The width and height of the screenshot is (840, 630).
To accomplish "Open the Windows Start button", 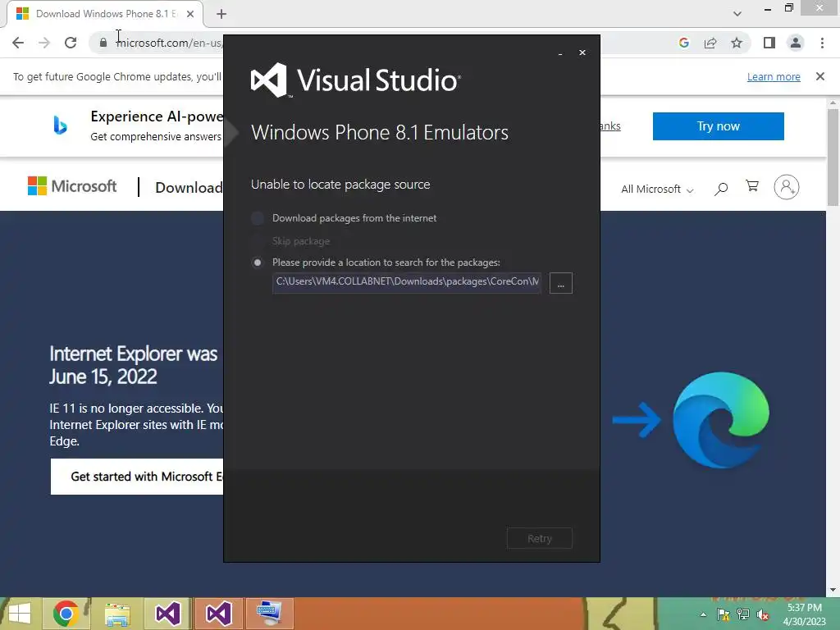I will tap(20, 614).
